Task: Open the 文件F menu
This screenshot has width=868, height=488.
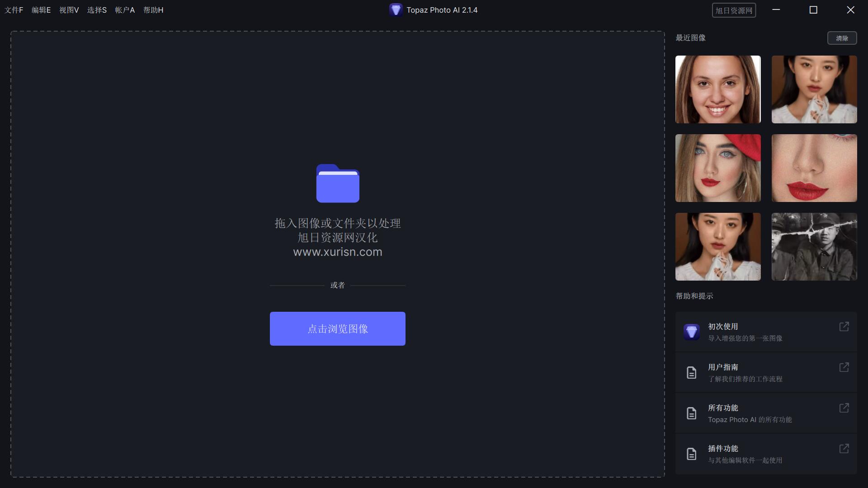Action: tap(14, 10)
